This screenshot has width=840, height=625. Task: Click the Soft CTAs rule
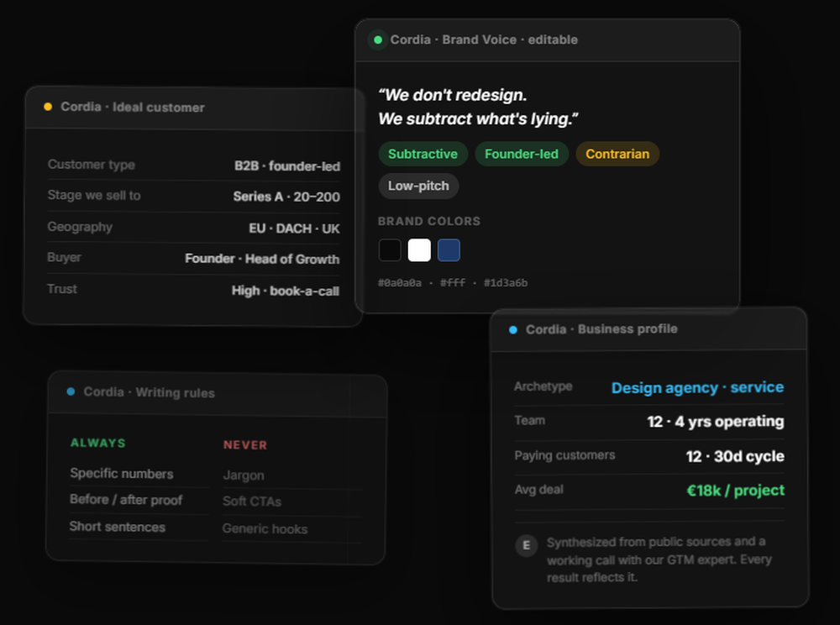(252, 502)
